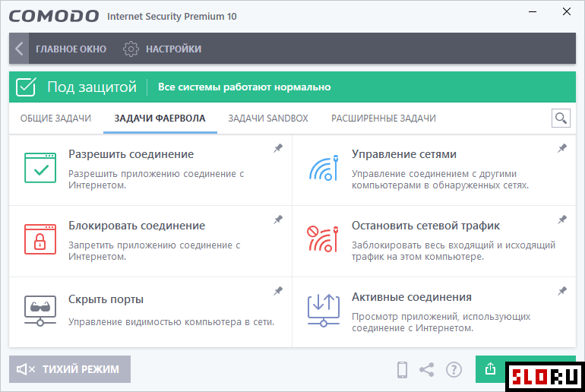Click the blue Network management Wi-Fi icon
Image resolution: width=585 pixels, height=392 pixels.
[x=324, y=168]
